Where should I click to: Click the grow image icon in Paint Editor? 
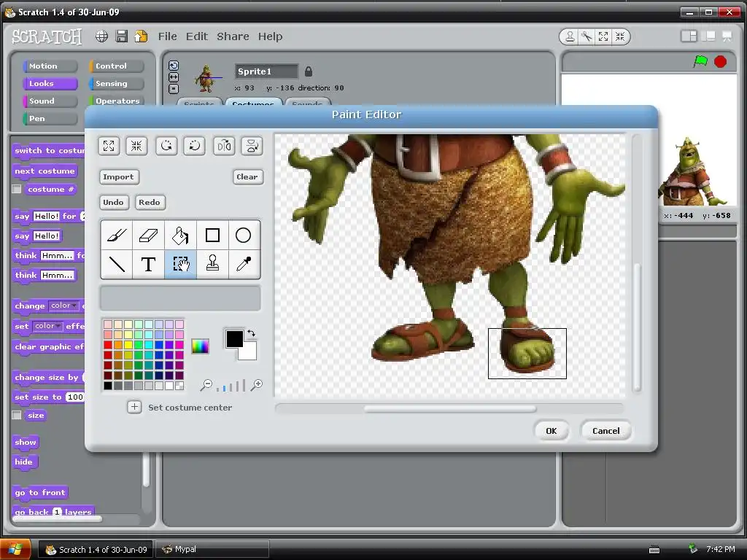(109, 146)
